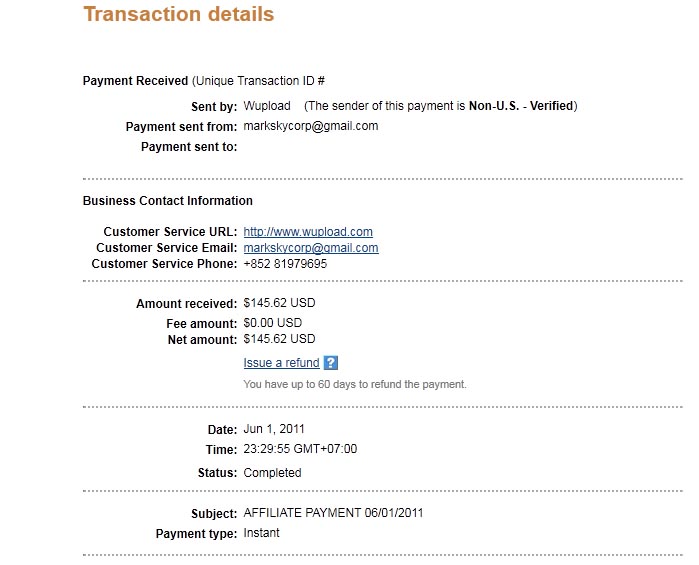Click the fee amount value $0.00 USD
Viewport: 699px width, 565px height.
[272, 323]
